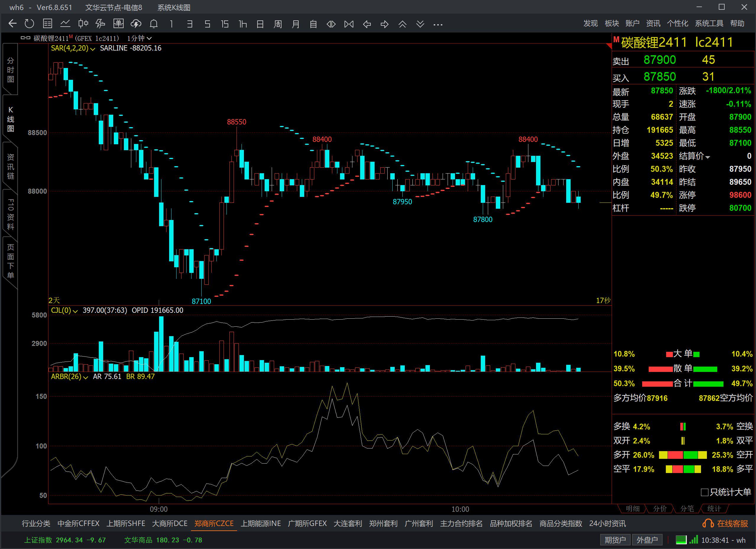Click the right arrow pan icon
This screenshot has width=756, height=549.
385,24
